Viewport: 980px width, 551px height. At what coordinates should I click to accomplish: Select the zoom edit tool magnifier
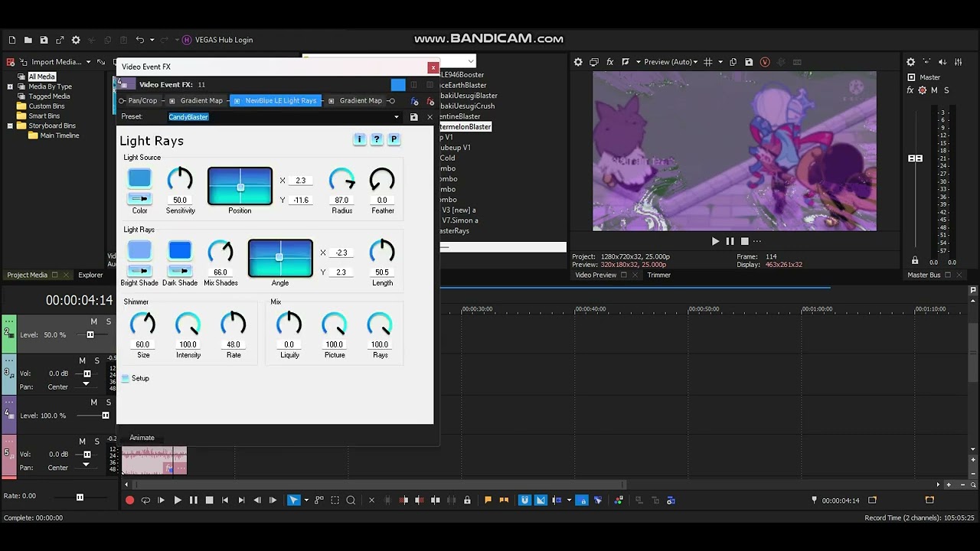tap(351, 500)
